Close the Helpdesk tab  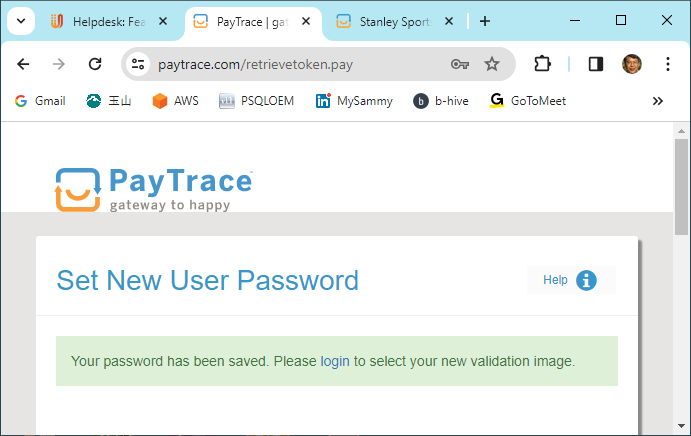pos(163,21)
